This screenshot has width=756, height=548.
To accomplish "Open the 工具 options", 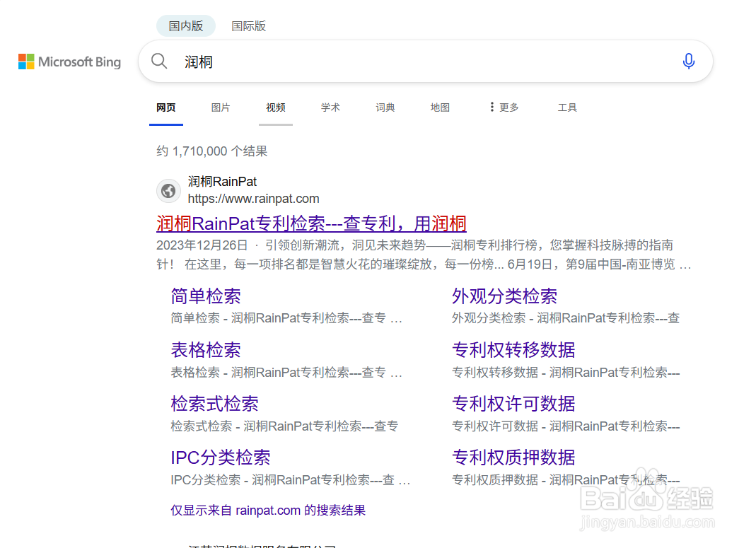I will tap(567, 107).
